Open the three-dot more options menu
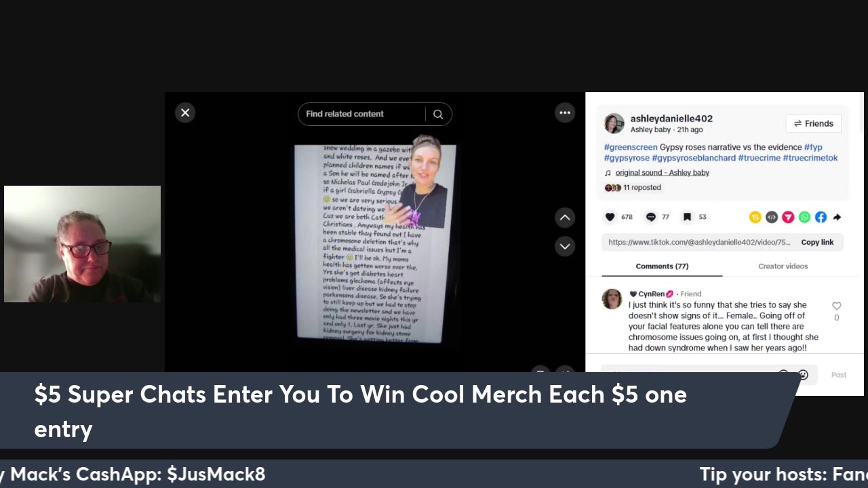868x488 pixels. 565,113
